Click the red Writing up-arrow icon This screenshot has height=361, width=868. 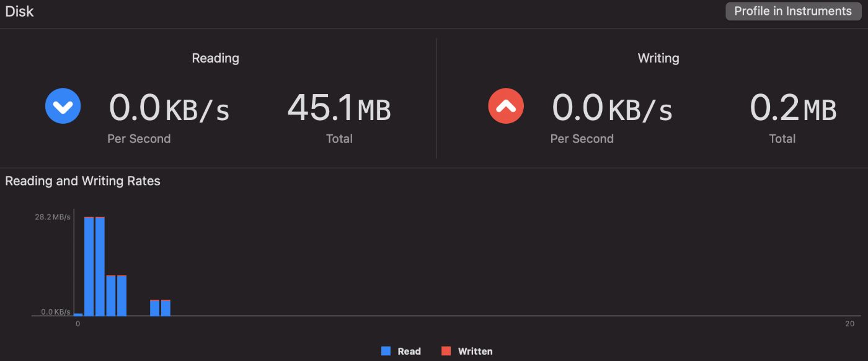[506, 106]
